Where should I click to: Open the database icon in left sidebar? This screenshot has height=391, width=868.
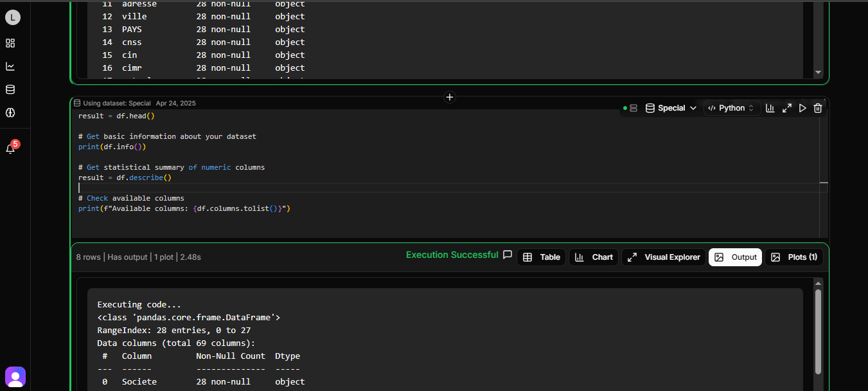point(10,89)
